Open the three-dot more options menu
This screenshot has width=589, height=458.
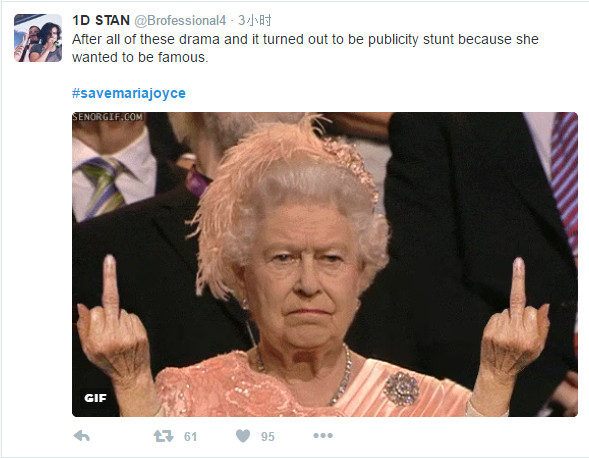point(323,435)
